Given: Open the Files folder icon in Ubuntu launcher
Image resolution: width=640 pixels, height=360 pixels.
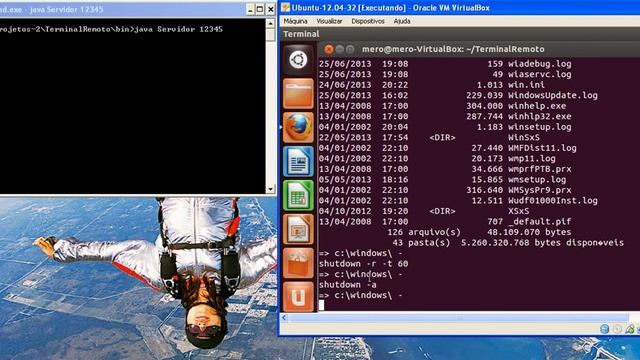Looking at the screenshot, I should (x=298, y=94).
